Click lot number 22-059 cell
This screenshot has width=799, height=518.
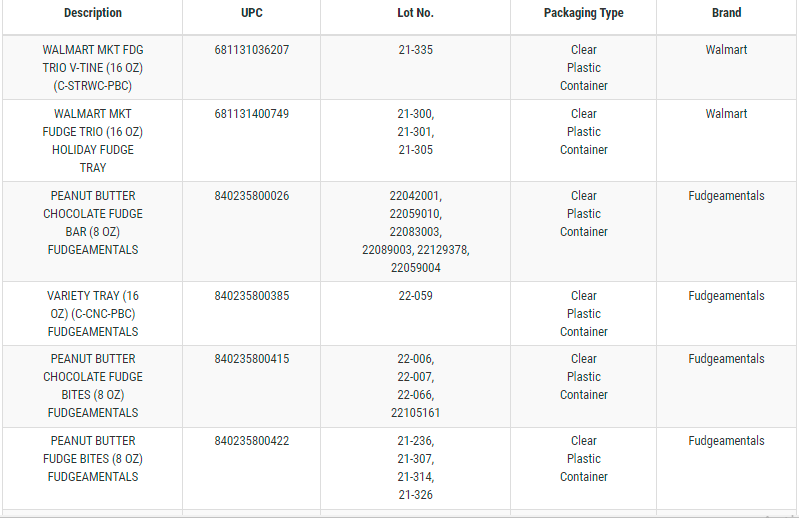click(415, 296)
